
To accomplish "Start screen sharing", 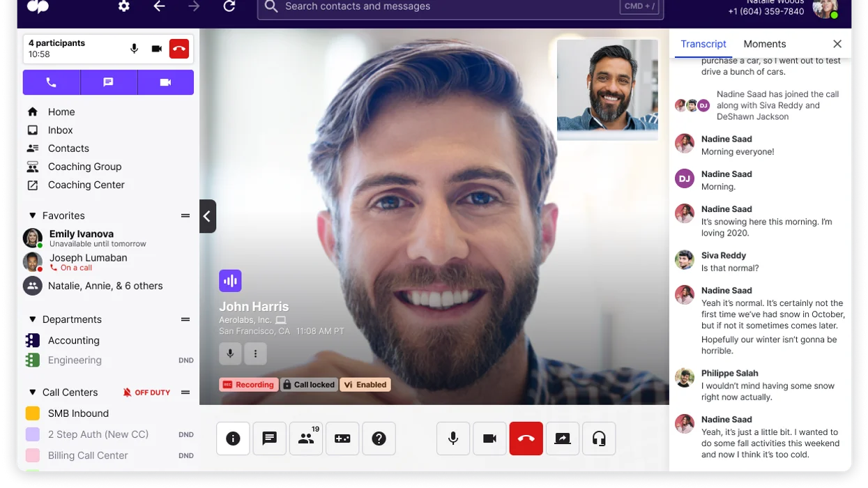I will (x=563, y=439).
